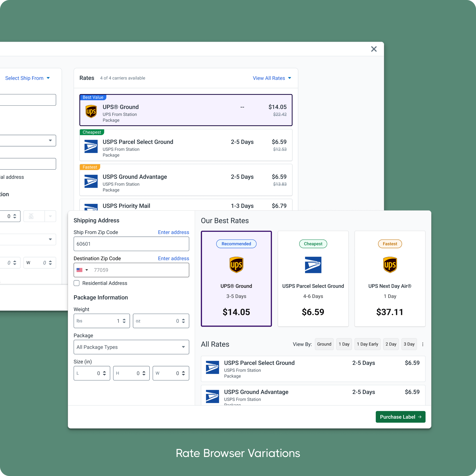Open dropdown arrow beside the scale icon

(x=50, y=216)
